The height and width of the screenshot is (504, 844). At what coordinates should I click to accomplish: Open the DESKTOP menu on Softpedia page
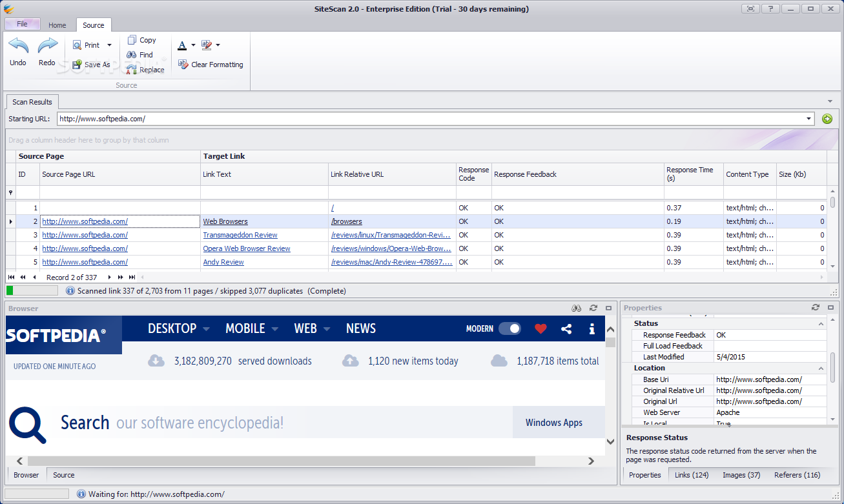[179, 328]
